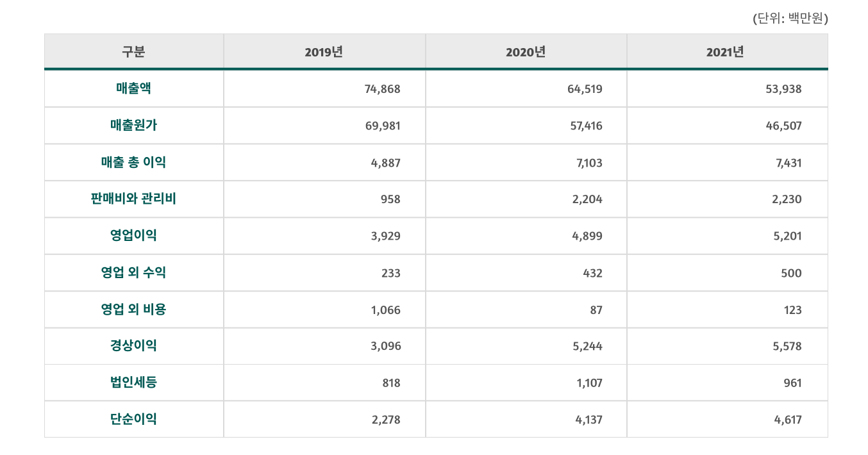
Task: Select the 단순이익 row label
Action: (133, 420)
